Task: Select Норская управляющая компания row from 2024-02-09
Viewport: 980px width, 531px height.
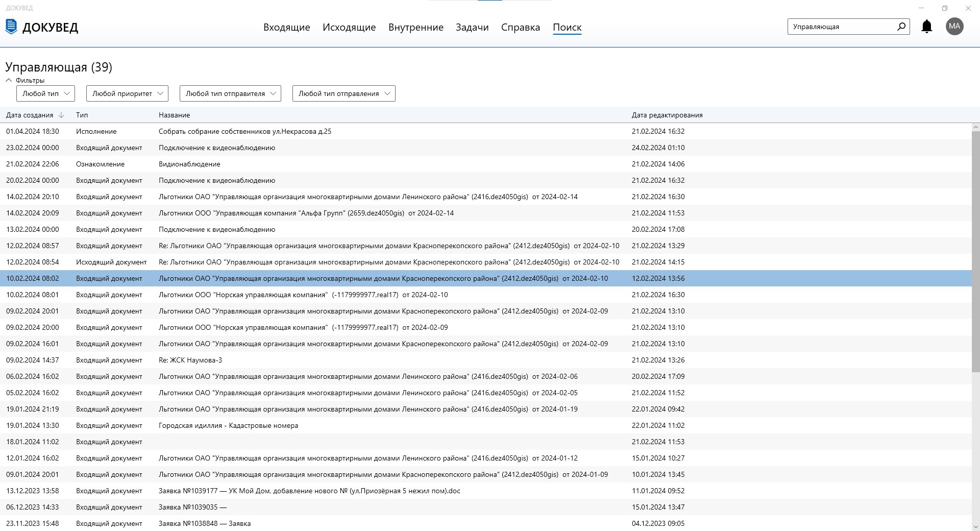Action: coord(485,327)
